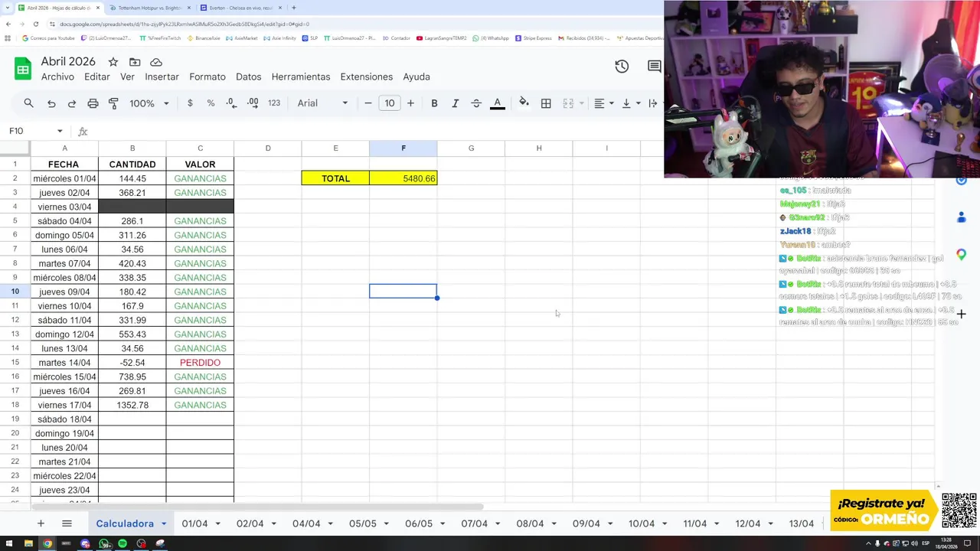Open the Insertar menu
The image size is (980, 551).
(x=162, y=77)
